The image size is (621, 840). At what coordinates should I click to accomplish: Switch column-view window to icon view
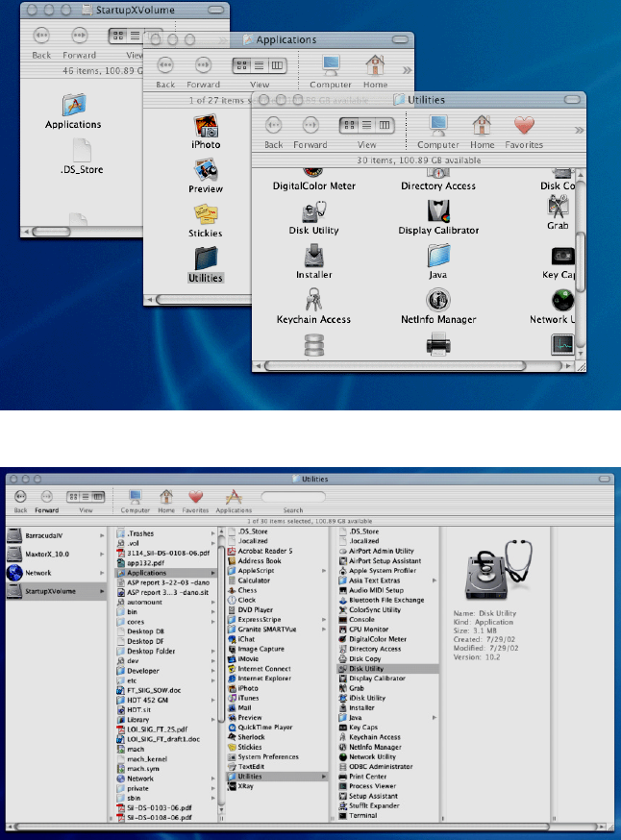tap(76, 495)
